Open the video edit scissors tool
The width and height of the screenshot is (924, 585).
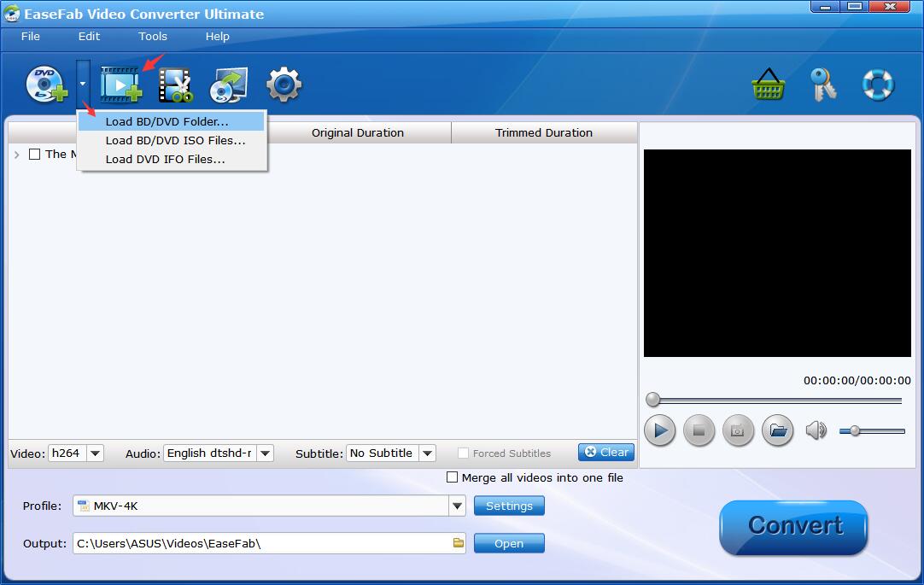176,85
